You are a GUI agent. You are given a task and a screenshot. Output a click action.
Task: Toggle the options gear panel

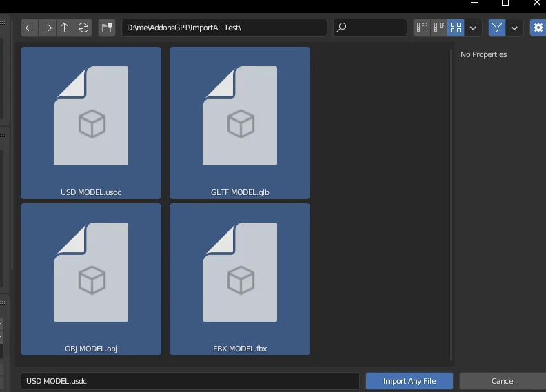tap(538, 28)
